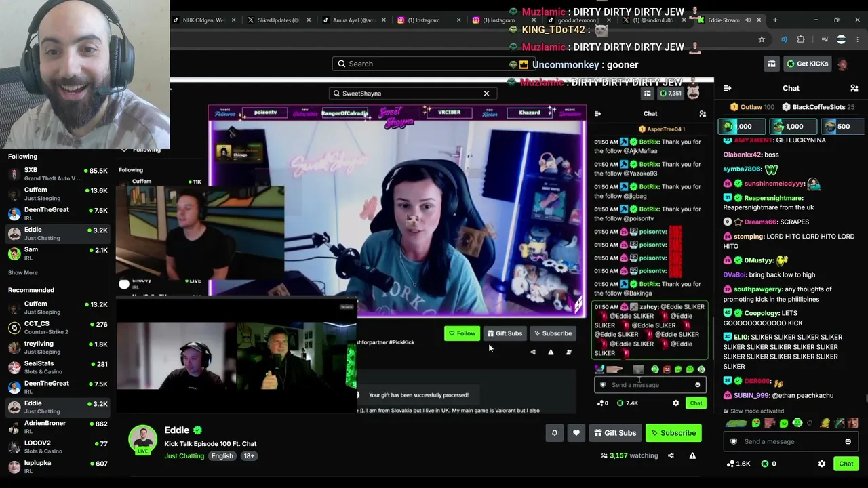The height and width of the screenshot is (488, 868).
Task: Follow SweetShayna in the inner stream
Action: [x=462, y=333]
